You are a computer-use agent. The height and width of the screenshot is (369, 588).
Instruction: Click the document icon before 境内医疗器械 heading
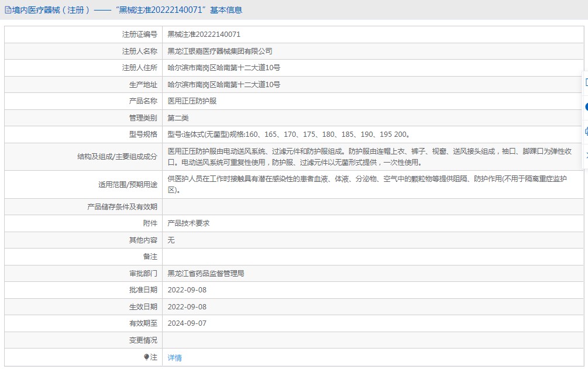click(x=8, y=10)
